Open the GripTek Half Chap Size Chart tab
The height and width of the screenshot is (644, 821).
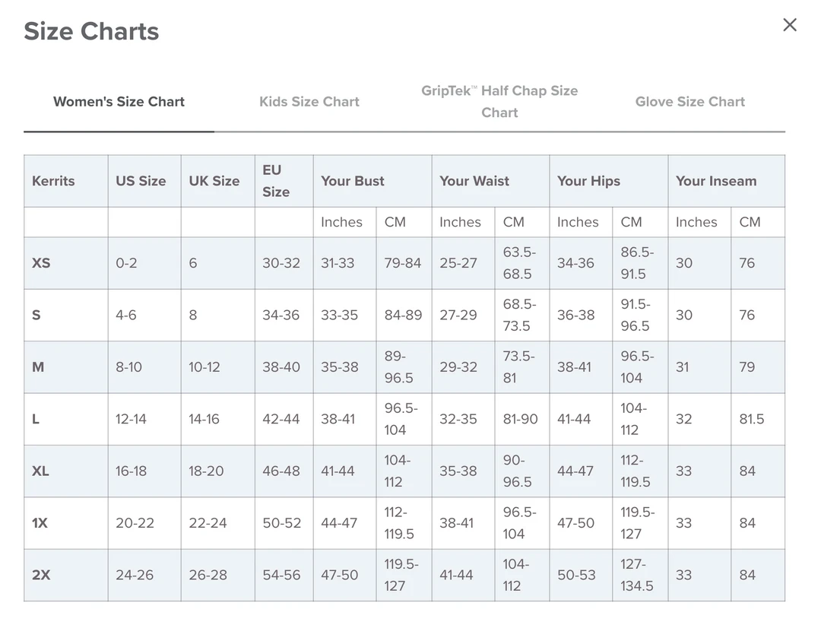(499, 102)
